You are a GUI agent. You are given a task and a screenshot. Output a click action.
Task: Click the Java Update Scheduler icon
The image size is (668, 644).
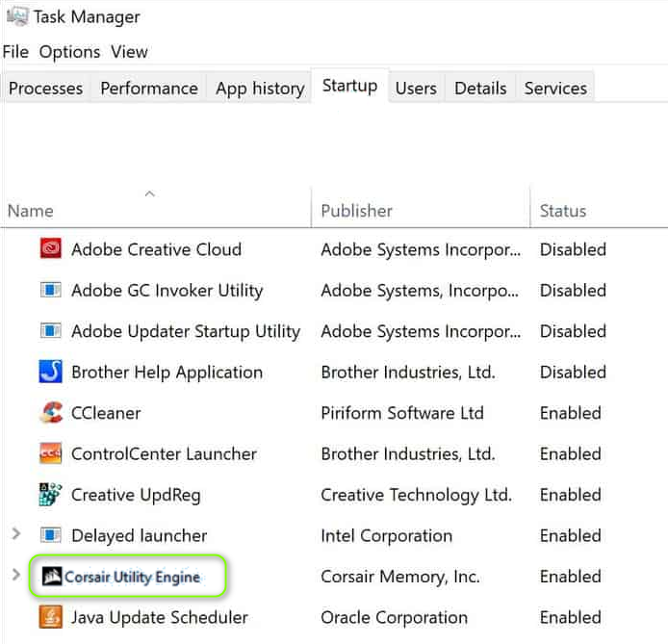(51, 618)
